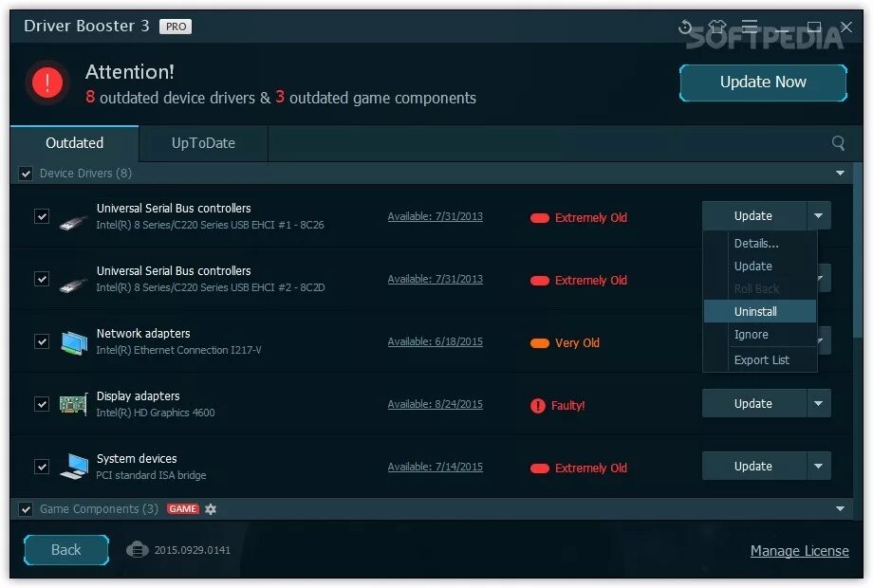Click the red attention alert icon
The width and height of the screenshot is (873, 588).
coord(47,83)
